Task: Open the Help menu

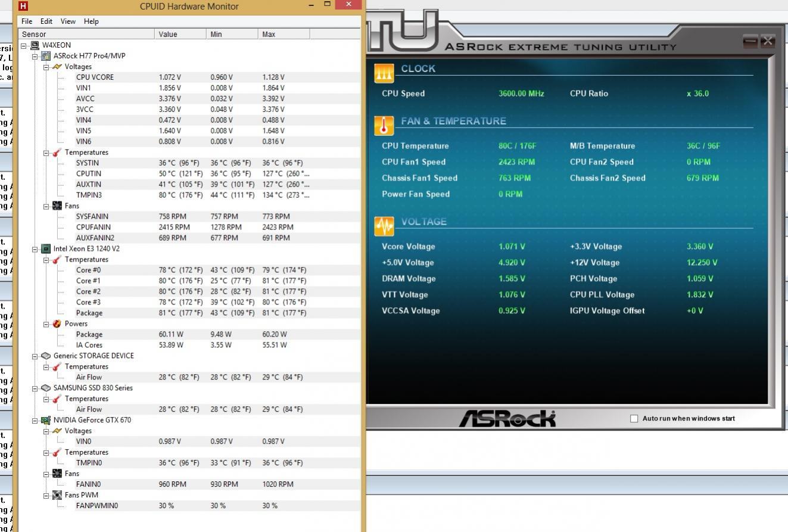Action: pyautogui.click(x=91, y=21)
